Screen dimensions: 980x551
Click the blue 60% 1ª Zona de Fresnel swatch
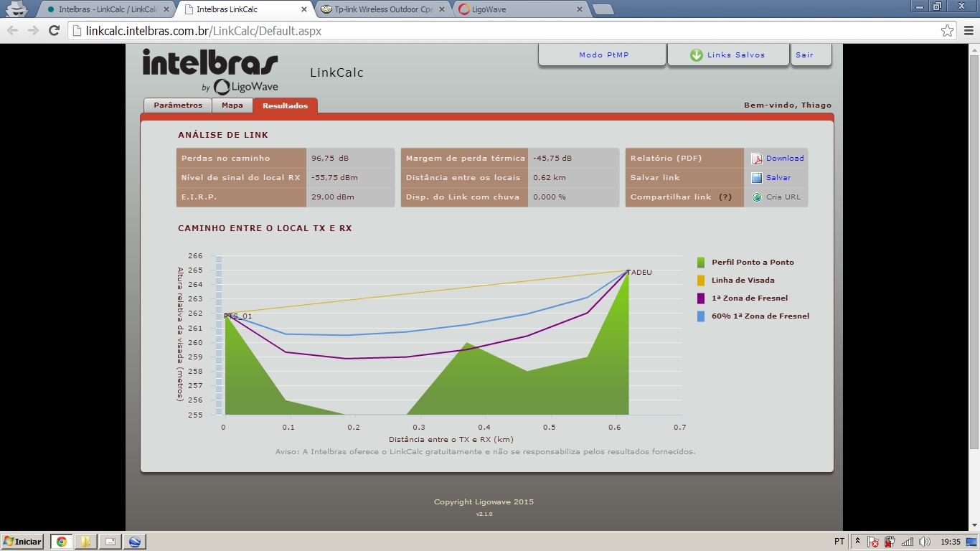(x=701, y=316)
